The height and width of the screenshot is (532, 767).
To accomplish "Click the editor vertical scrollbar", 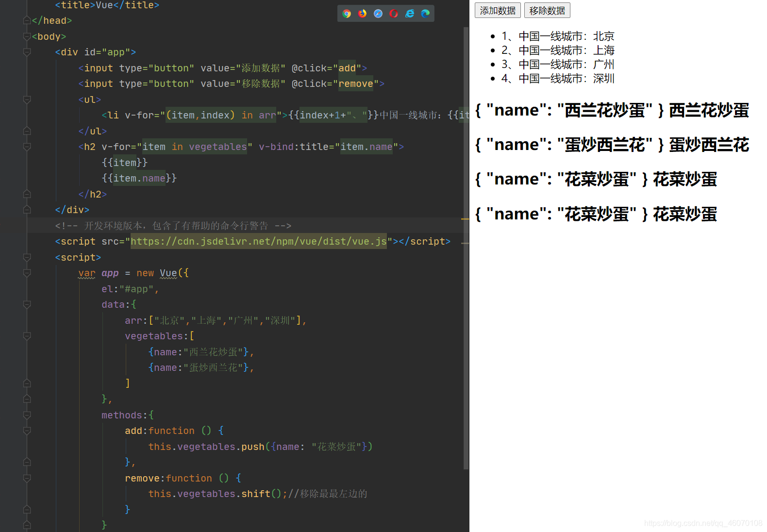I will coord(466,248).
